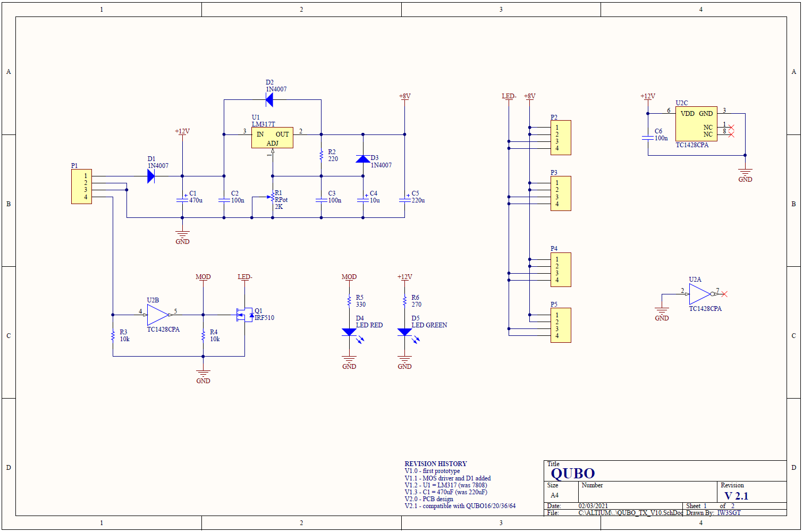Click the GND symbol near U2C
The width and height of the screenshot is (803, 532).
click(745, 175)
